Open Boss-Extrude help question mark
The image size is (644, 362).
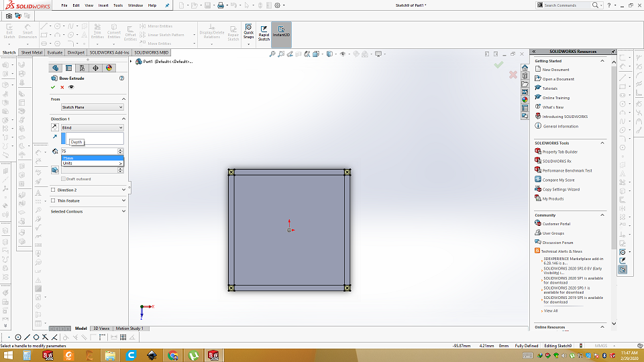click(x=121, y=78)
